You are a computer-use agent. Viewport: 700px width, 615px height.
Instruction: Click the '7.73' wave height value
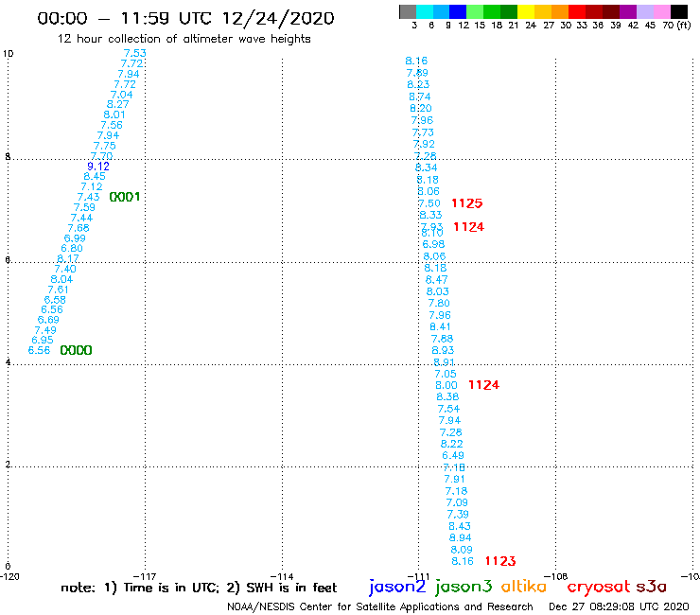(423, 132)
